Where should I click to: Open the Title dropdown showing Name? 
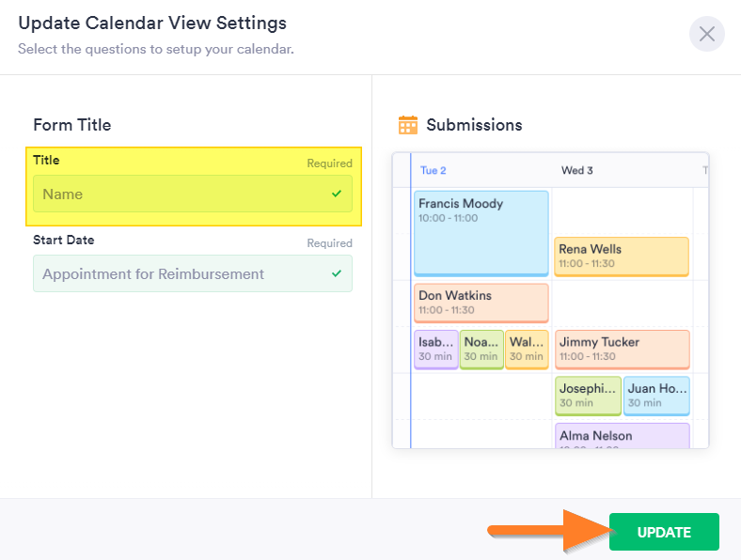[x=193, y=194]
